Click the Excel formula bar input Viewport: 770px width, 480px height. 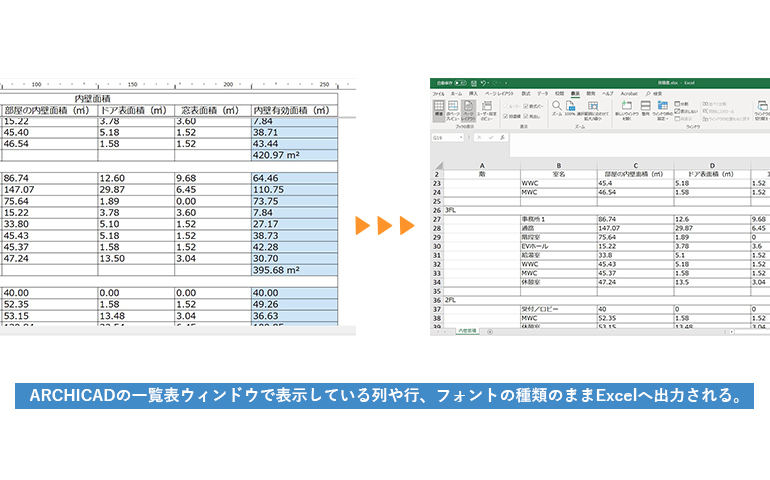tap(639, 145)
